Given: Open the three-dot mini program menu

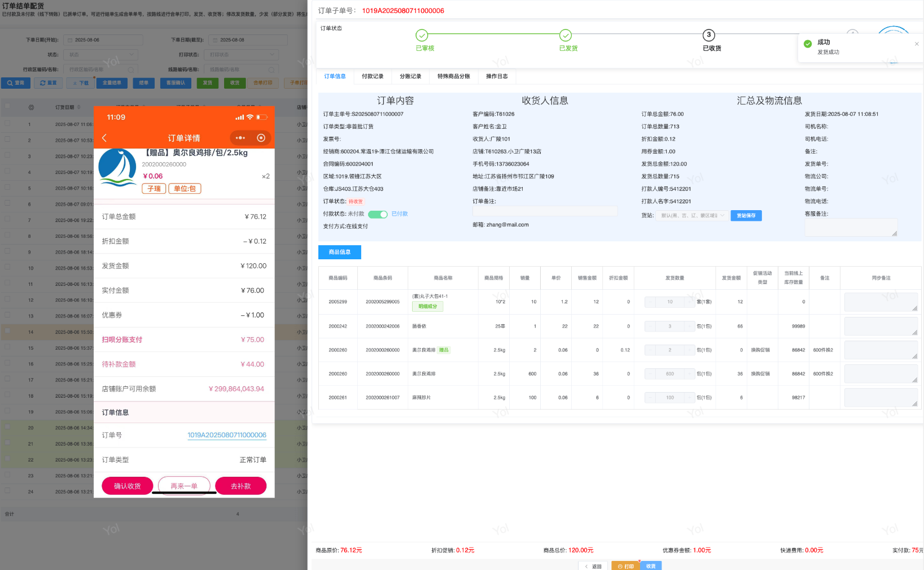Looking at the screenshot, I should [240, 138].
